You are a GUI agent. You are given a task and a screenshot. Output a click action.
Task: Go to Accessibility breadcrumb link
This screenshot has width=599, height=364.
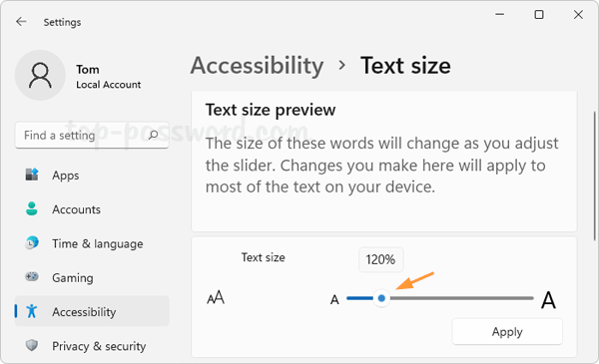[x=258, y=66]
